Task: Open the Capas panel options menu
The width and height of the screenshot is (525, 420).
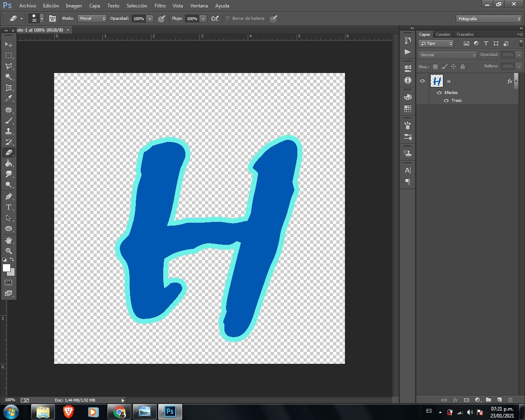Action: click(x=520, y=34)
